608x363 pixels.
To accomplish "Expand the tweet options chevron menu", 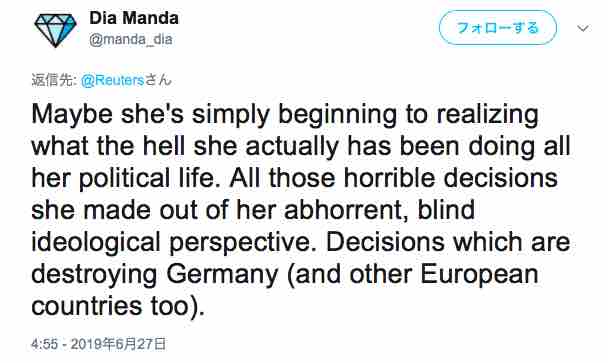I will [x=583, y=28].
